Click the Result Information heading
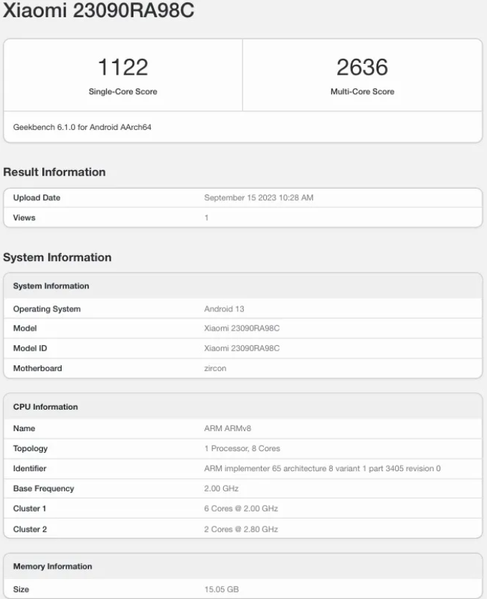 54,172
